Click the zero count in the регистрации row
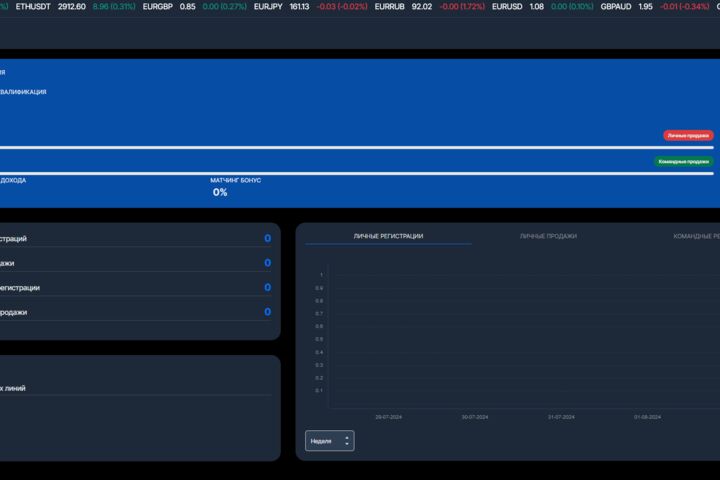Image resolution: width=720 pixels, height=480 pixels. point(267,288)
